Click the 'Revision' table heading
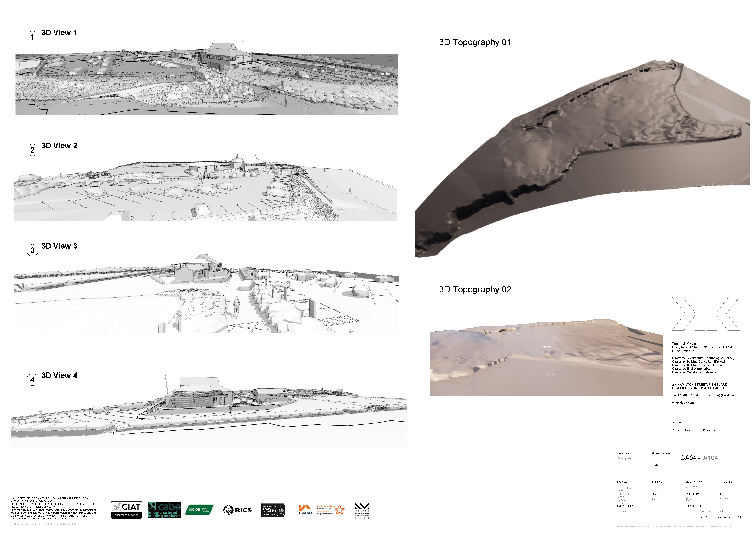The image size is (756, 534). click(x=677, y=423)
